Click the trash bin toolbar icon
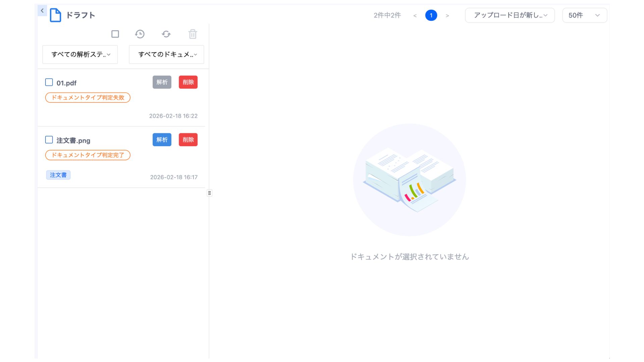 193,34
